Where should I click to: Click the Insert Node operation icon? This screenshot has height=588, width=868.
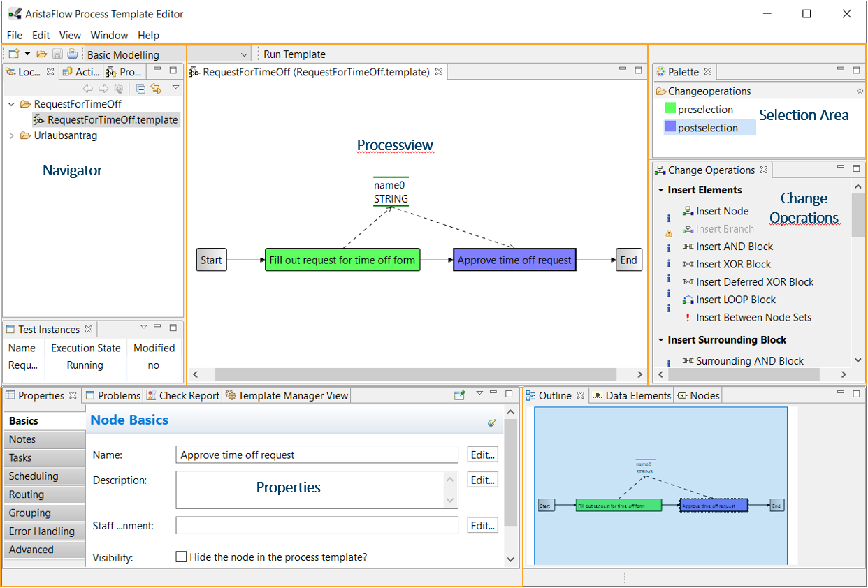[x=688, y=211]
